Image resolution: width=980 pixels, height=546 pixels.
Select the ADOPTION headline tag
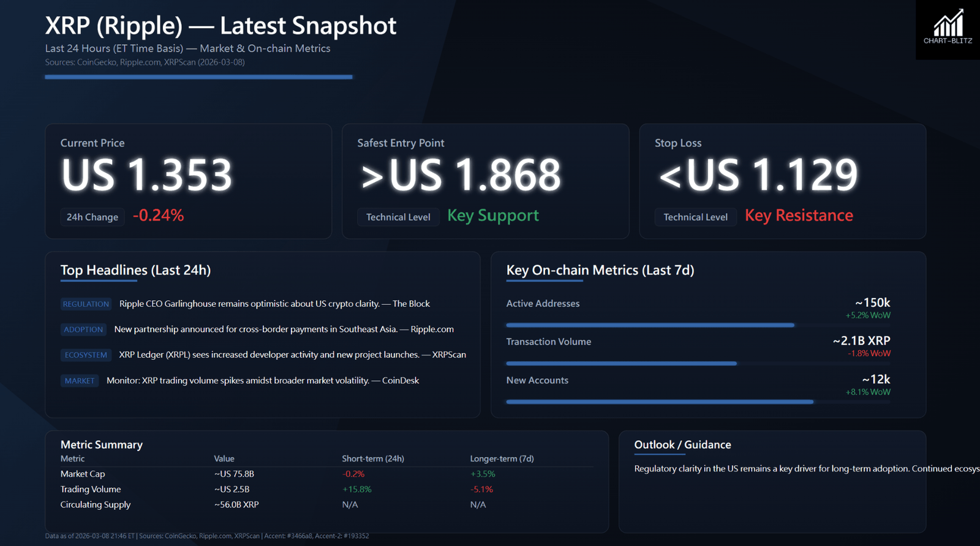coord(83,329)
